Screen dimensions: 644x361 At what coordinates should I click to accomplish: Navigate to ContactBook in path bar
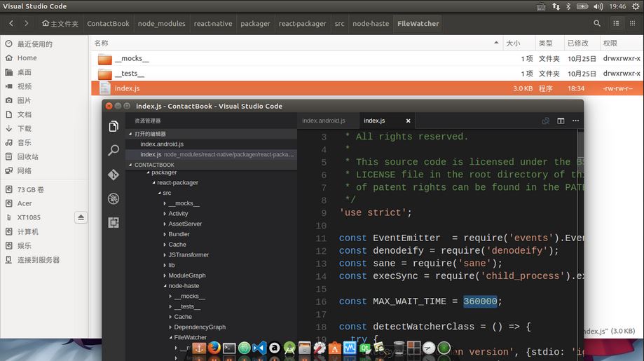click(108, 23)
